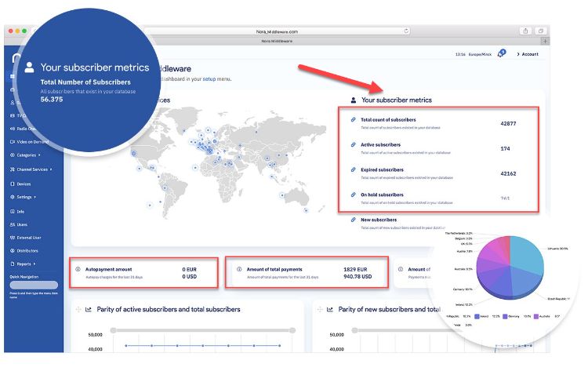Click the active subscribers value 174

505,148
